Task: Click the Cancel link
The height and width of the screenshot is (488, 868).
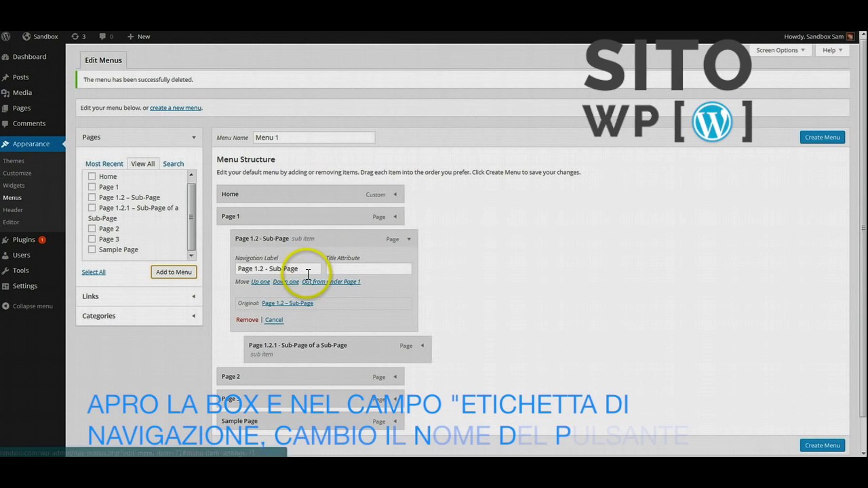Action: pos(274,320)
